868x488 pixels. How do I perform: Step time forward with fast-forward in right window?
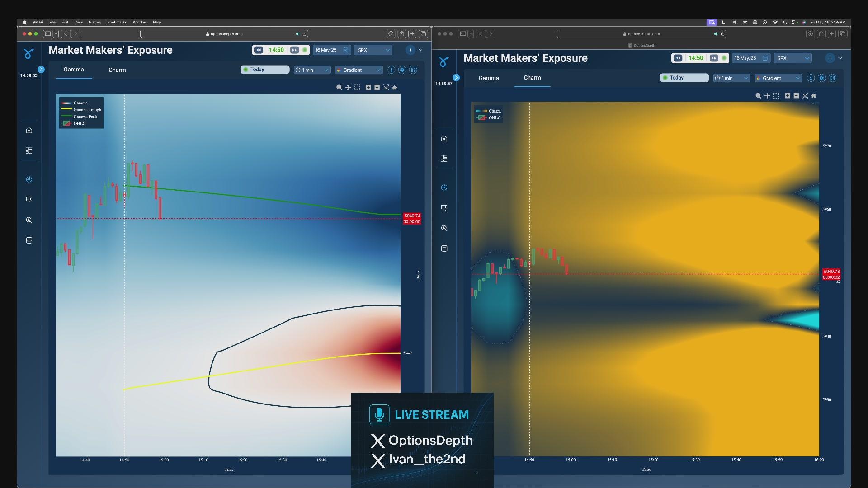click(713, 58)
